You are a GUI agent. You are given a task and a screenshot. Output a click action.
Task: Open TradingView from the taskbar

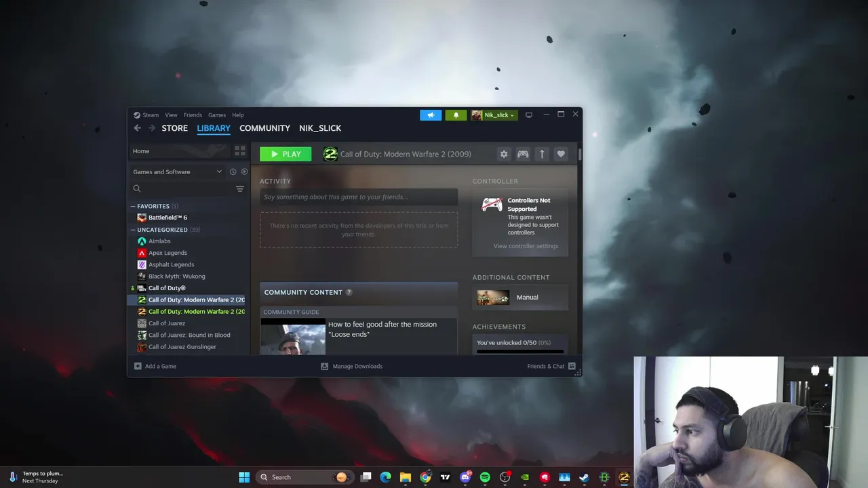pos(445,477)
